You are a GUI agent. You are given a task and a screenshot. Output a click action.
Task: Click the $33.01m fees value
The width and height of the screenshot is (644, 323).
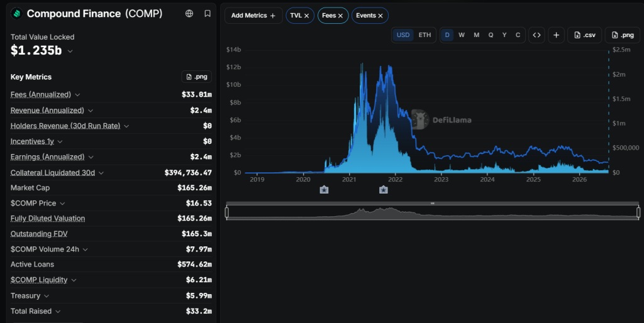[197, 94]
